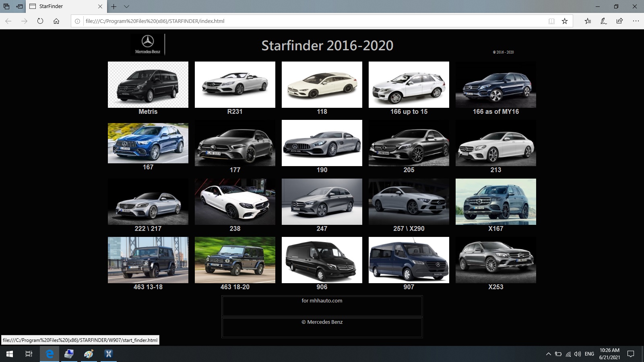Select the 257 \ X290 car picture
Viewport: 644px width, 362px height.
(409, 202)
